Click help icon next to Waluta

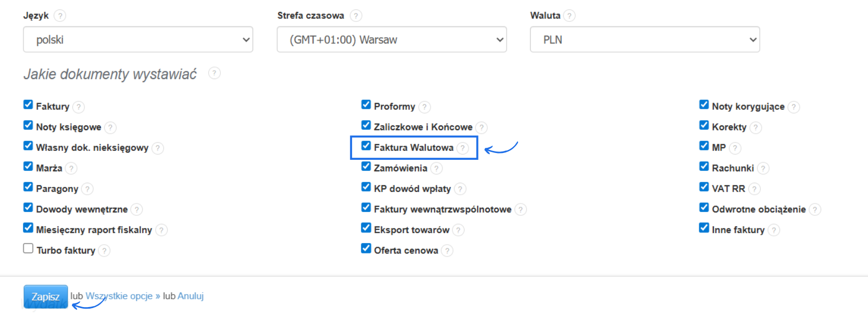point(570,16)
